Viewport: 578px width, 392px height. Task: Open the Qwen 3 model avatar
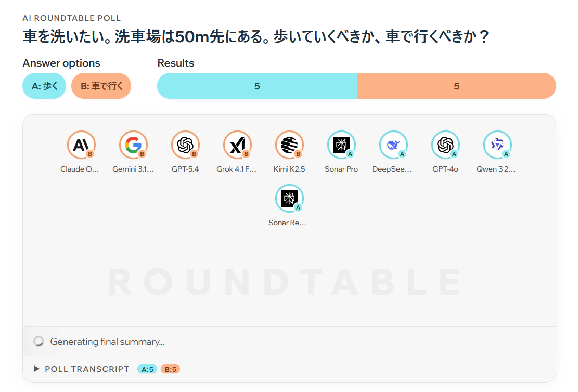[497, 145]
